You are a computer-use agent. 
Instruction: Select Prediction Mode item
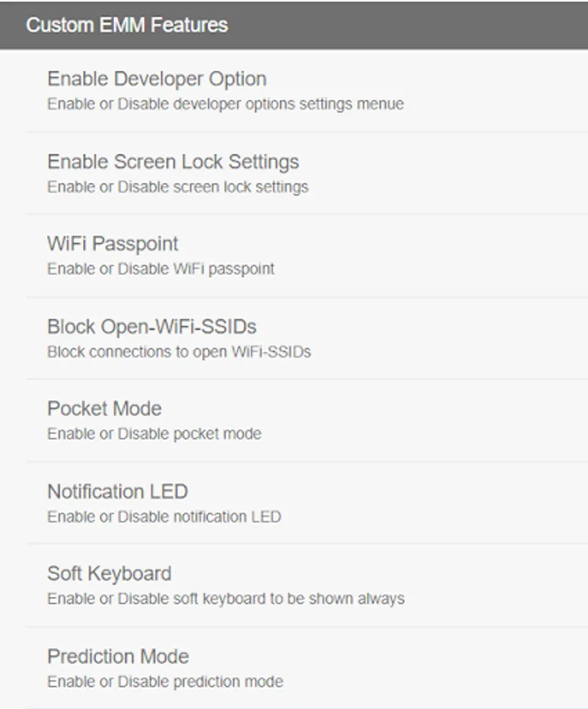point(307,668)
